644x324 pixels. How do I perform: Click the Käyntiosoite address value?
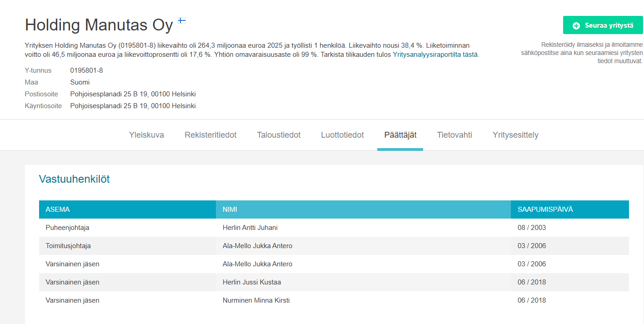click(x=133, y=106)
